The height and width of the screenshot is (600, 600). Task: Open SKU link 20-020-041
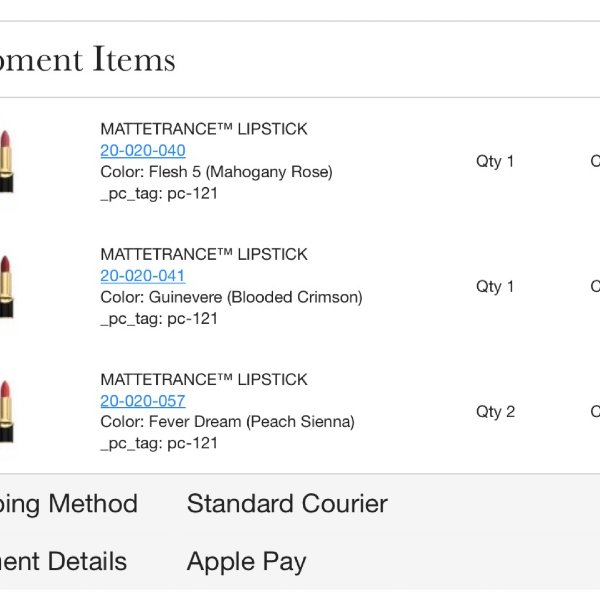tap(143, 276)
